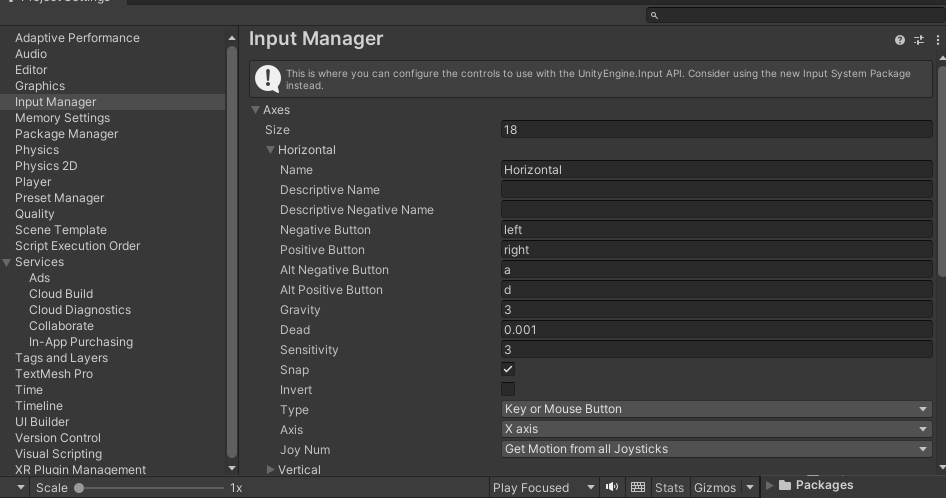The height and width of the screenshot is (498, 946).
Task: Open Memory Settings
Action: 63,118
